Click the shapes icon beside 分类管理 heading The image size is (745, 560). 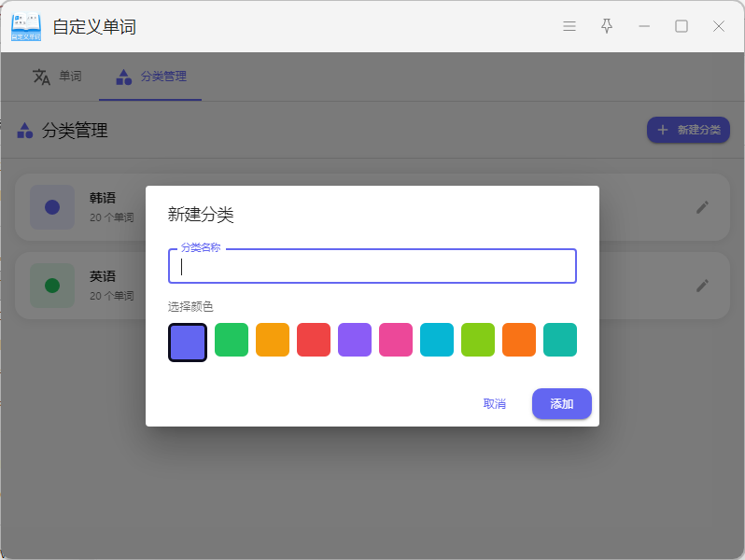[x=25, y=131]
